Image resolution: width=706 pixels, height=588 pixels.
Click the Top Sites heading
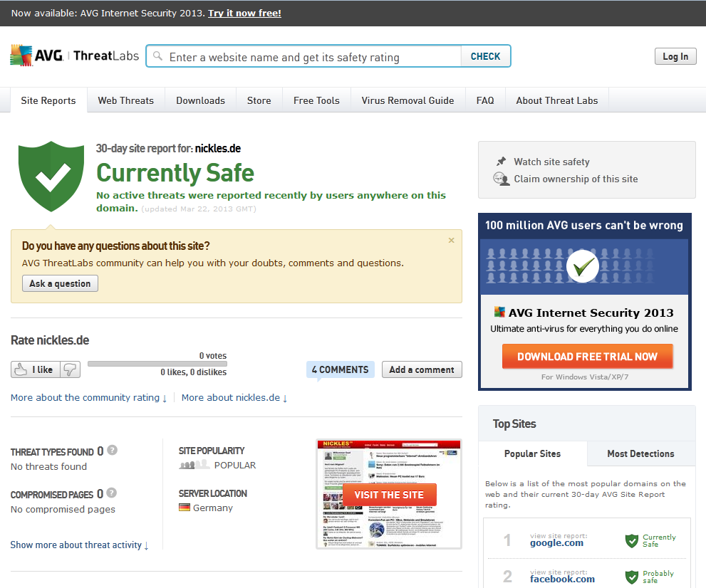[514, 424]
